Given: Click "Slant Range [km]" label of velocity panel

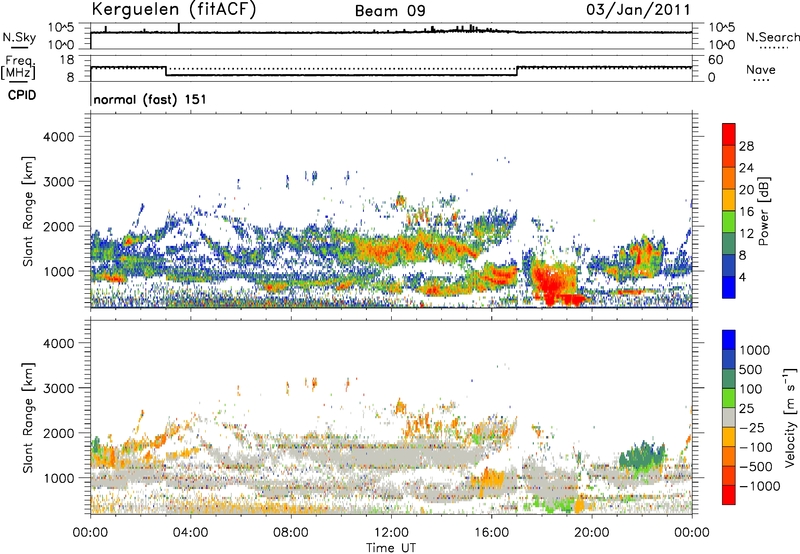Looking at the screenshot, I should 28,418.
